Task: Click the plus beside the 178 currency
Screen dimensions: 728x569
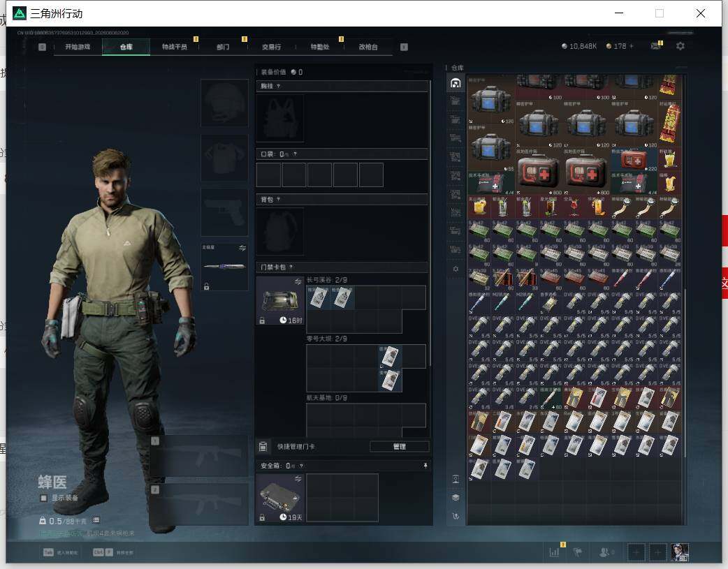Action: pos(631,46)
